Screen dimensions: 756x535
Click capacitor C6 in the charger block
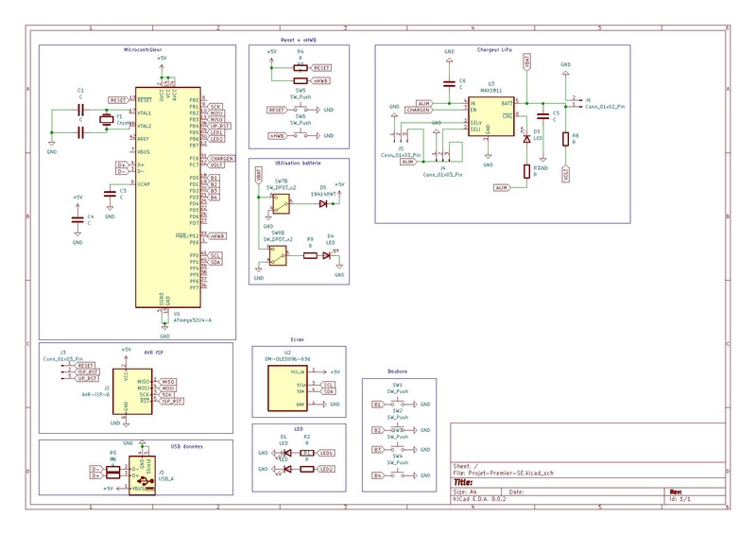pos(449,84)
